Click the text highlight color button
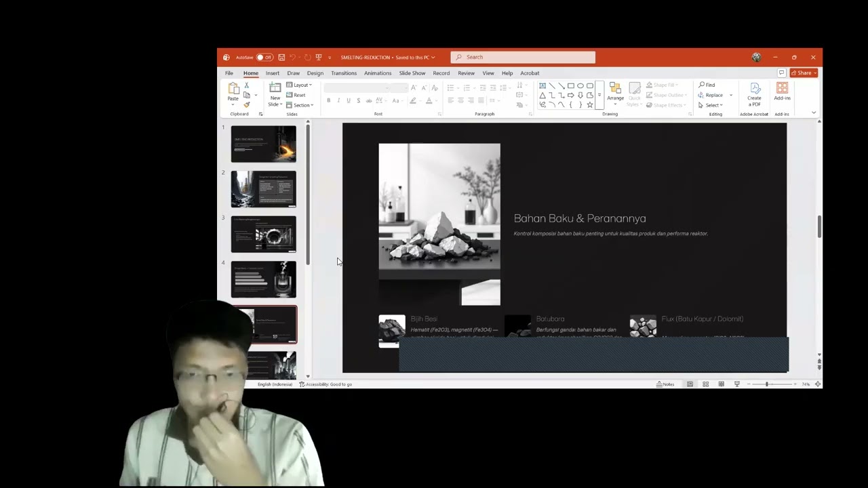The image size is (868, 488). (413, 100)
